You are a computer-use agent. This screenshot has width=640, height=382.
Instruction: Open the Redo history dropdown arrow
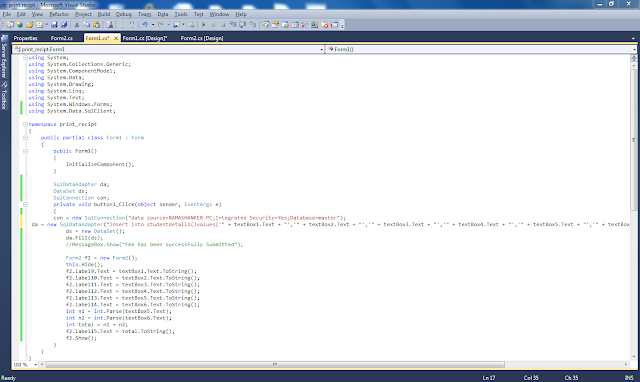(168, 24)
